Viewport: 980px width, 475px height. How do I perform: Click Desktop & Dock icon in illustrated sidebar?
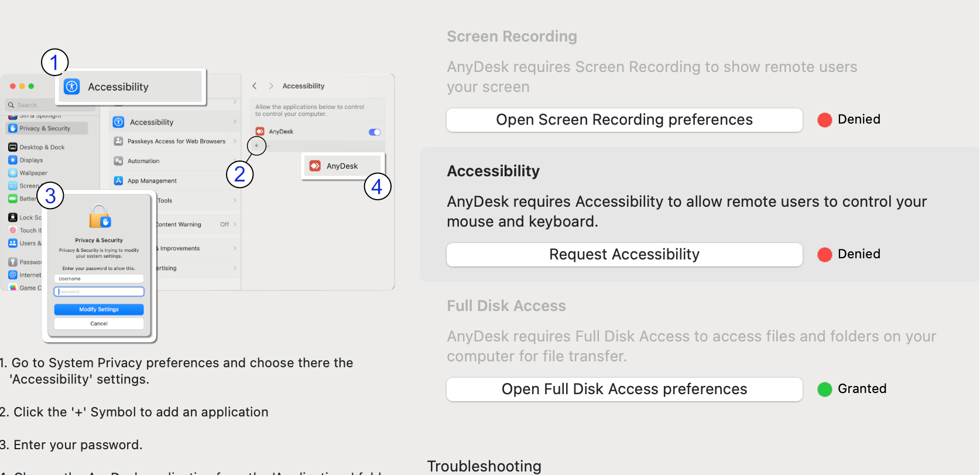coord(13,147)
